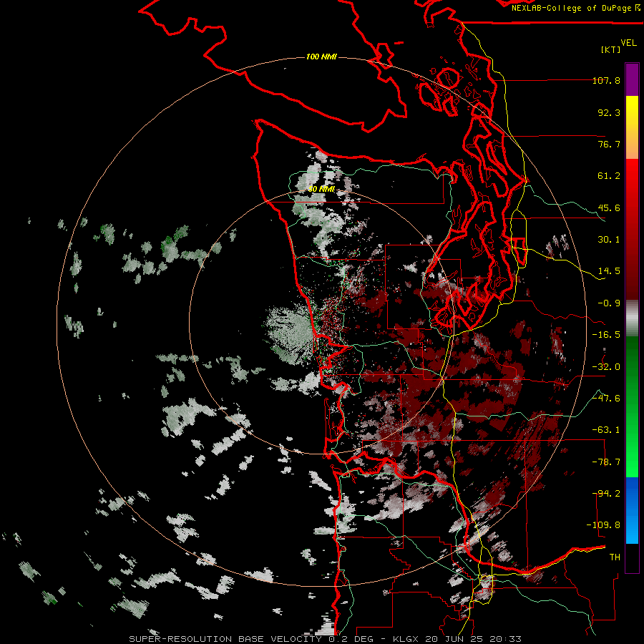Click the blue segment of color bar
Screen dimensions: 644x644
632,510
